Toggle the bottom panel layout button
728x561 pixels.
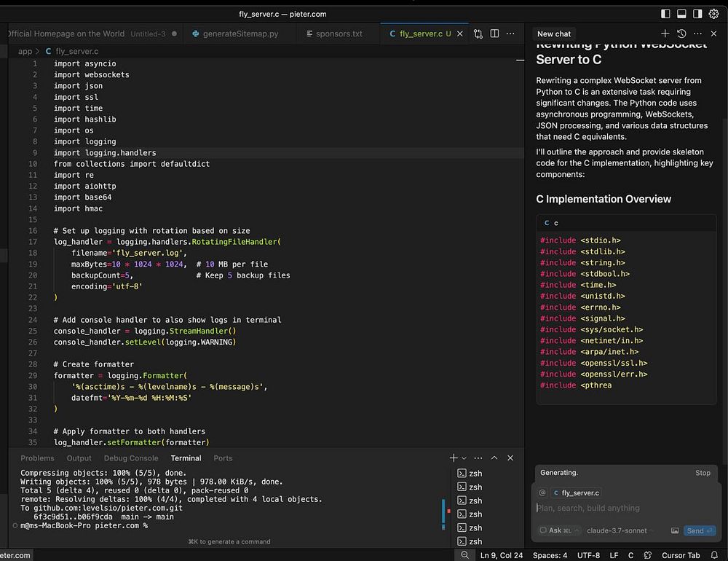coord(681,14)
